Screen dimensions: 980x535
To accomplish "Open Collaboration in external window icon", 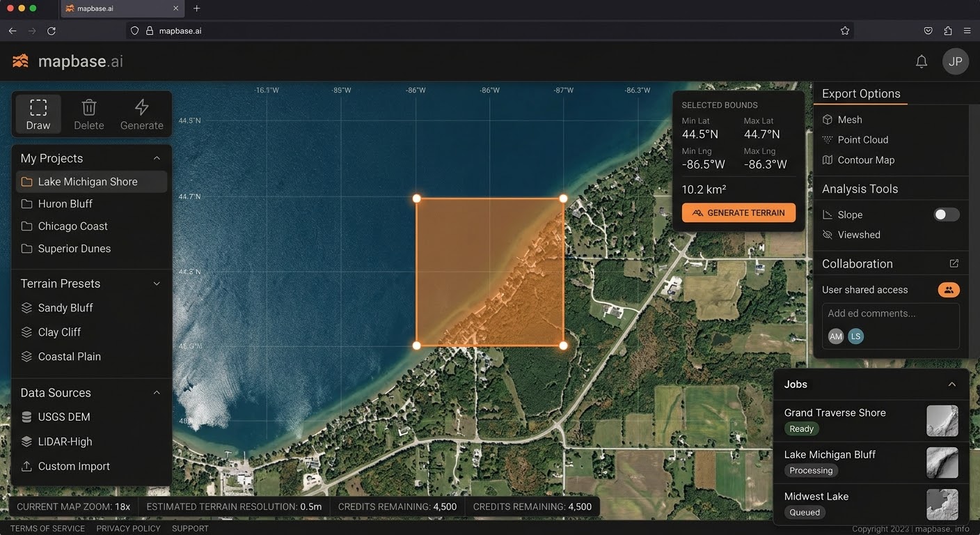I will coord(954,263).
